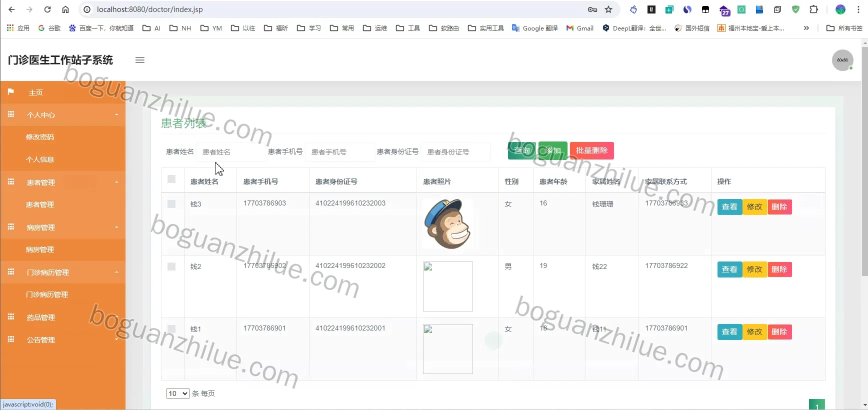Focus the 患者手机号 search input
868x410 pixels.
point(339,152)
